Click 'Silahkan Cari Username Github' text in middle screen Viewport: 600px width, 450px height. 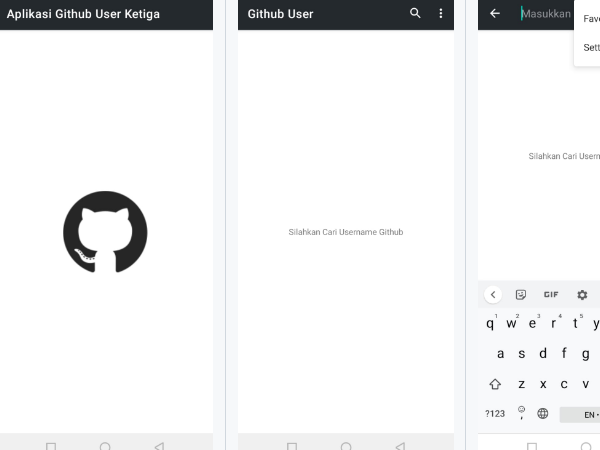346,232
